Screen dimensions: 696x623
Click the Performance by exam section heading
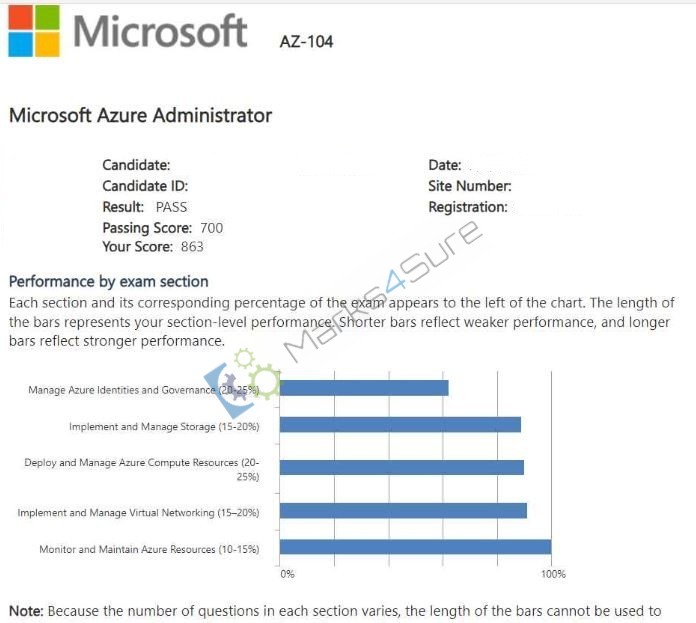109,281
